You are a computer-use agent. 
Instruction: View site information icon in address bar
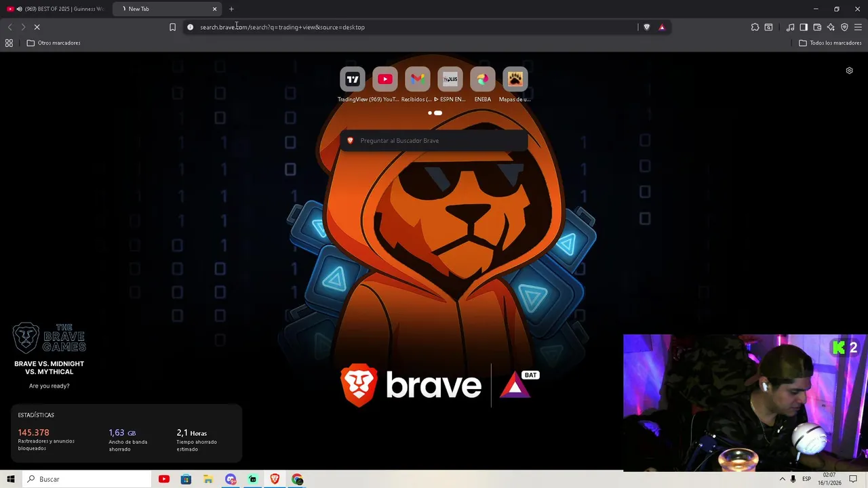190,27
